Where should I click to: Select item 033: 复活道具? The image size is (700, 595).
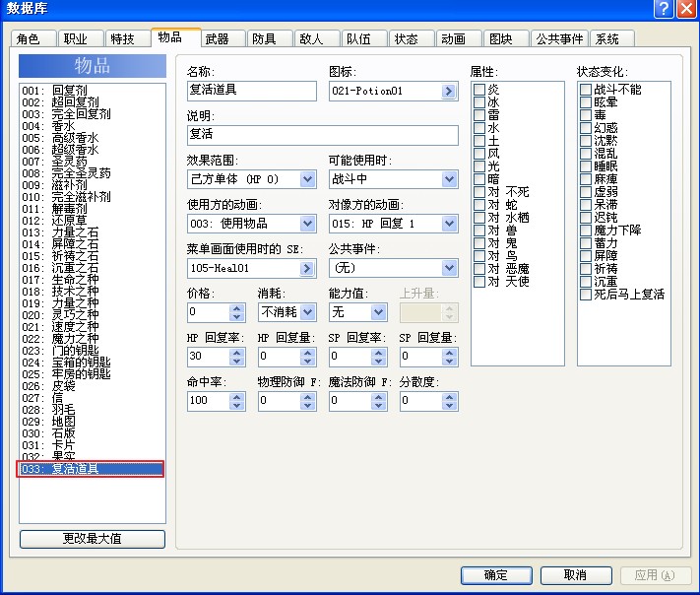pyautogui.click(x=93, y=469)
